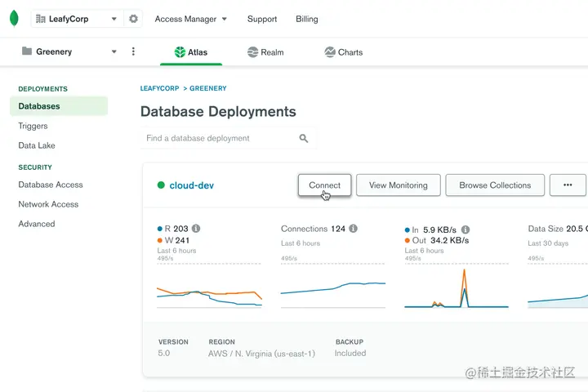This screenshot has width=588, height=392.
Task: Click the "Database Deployments" heading
Action: pos(218,112)
